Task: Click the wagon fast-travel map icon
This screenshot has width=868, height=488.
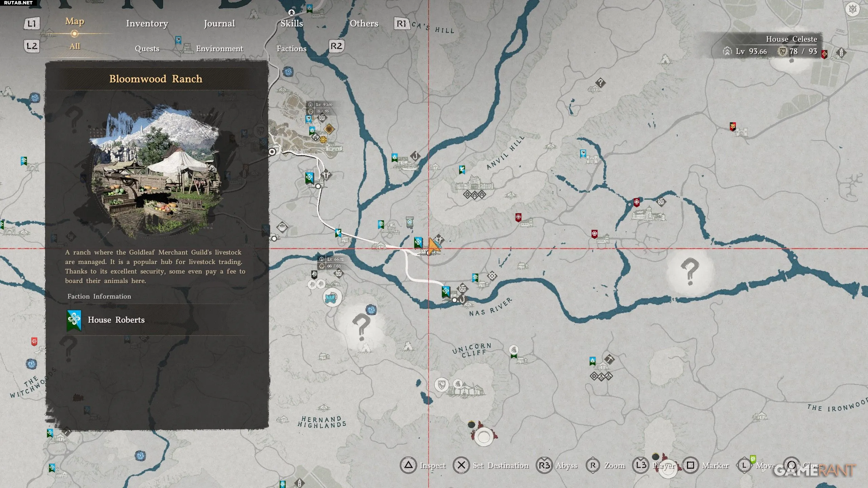Action: pos(332,298)
